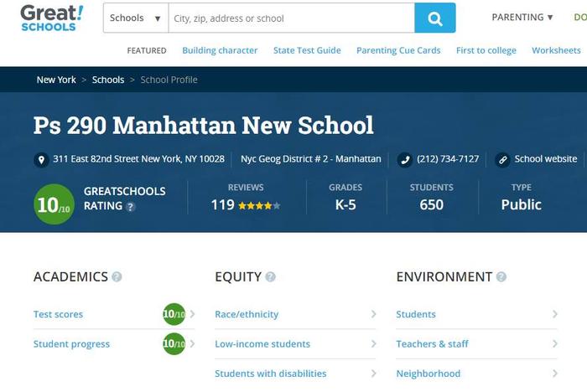Go to New York breadcrumb
This screenshot has width=587, height=392.
click(x=56, y=80)
